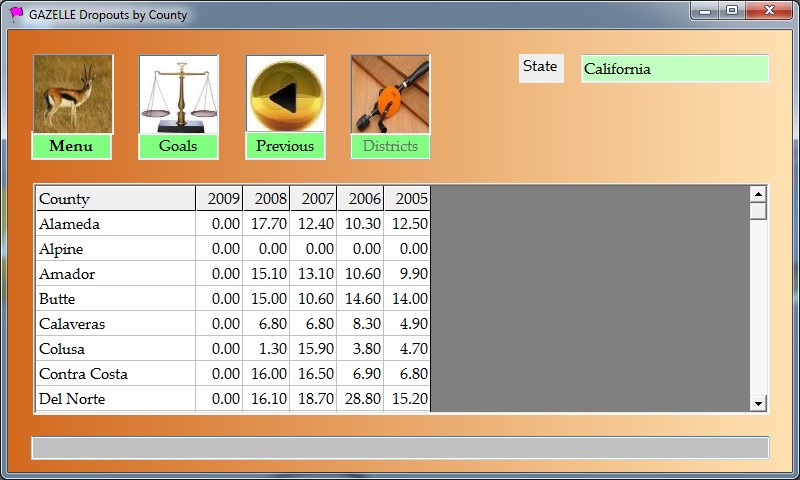
Task: Click Colusa's 2007 value 15.90
Action: tap(313, 348)
